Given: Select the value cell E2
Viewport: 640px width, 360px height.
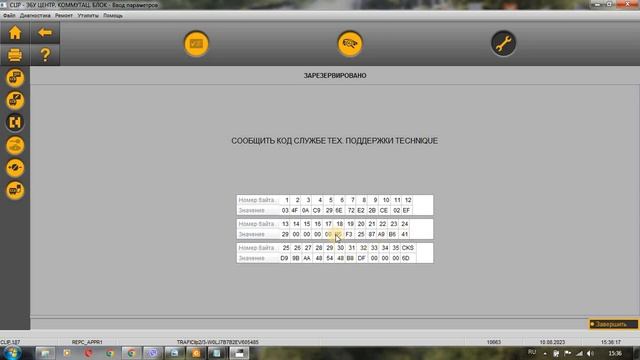Looking at the screenshot, I should point(361,211).
